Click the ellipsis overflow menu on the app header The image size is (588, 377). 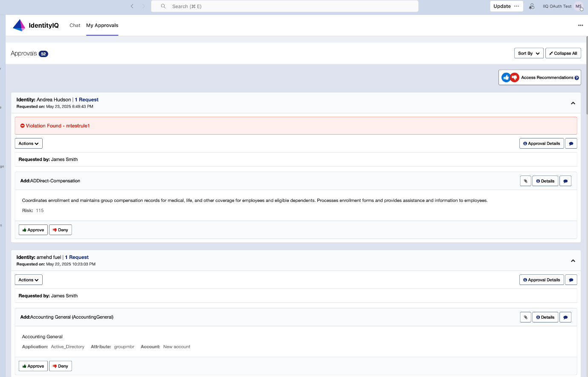pos(580,25)
